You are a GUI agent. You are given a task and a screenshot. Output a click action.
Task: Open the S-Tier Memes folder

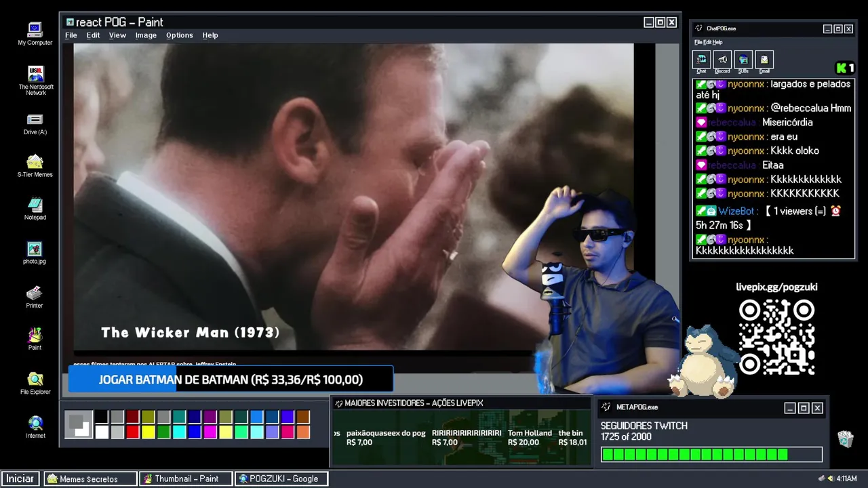tap(35, 166)
